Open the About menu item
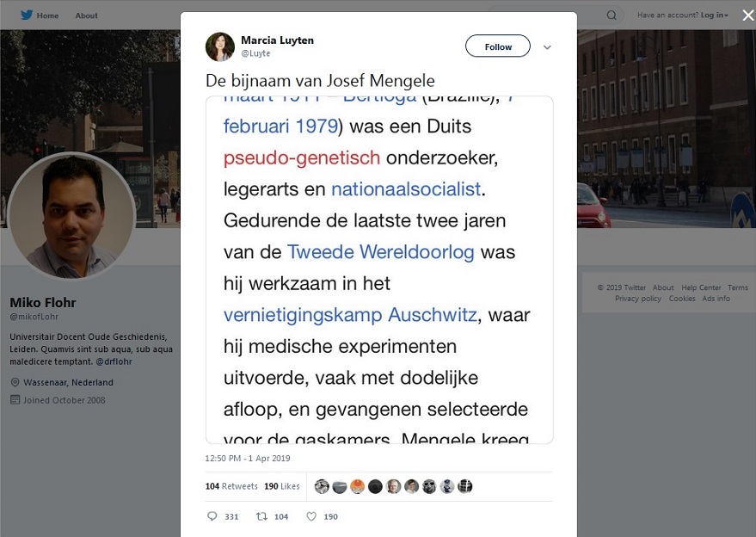Screen dimensions: 756x537 [86, 15]
